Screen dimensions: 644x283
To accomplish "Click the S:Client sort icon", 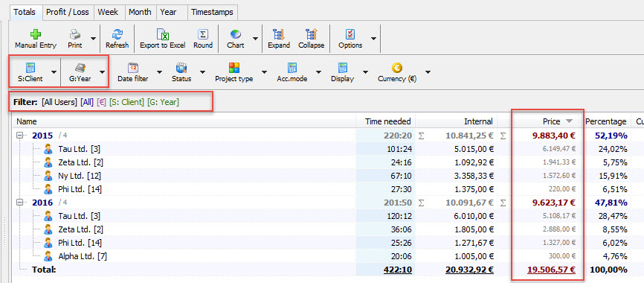I will 30,68.
